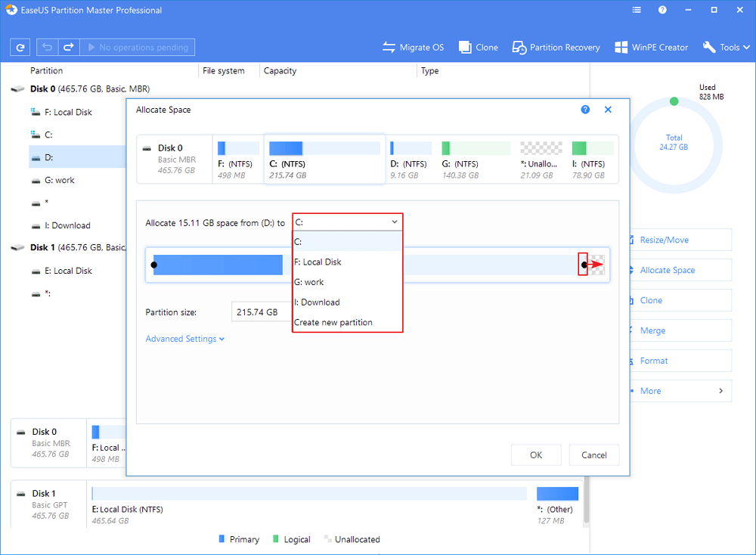The width and height of the screenshot is (756, 555).
Task: Select Disk 0 tile in dialog disk map
Action: coord(175,159)
